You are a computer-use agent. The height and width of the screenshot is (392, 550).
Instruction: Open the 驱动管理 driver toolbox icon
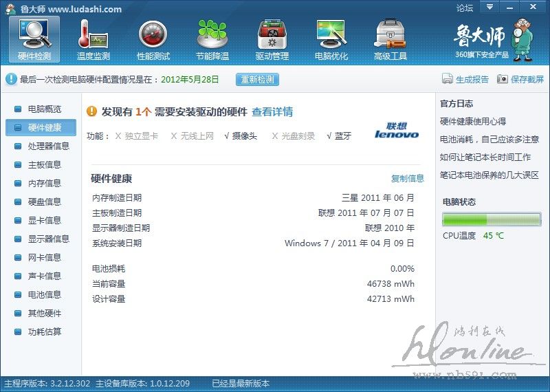pyautogui.click(x=272, y=39)
